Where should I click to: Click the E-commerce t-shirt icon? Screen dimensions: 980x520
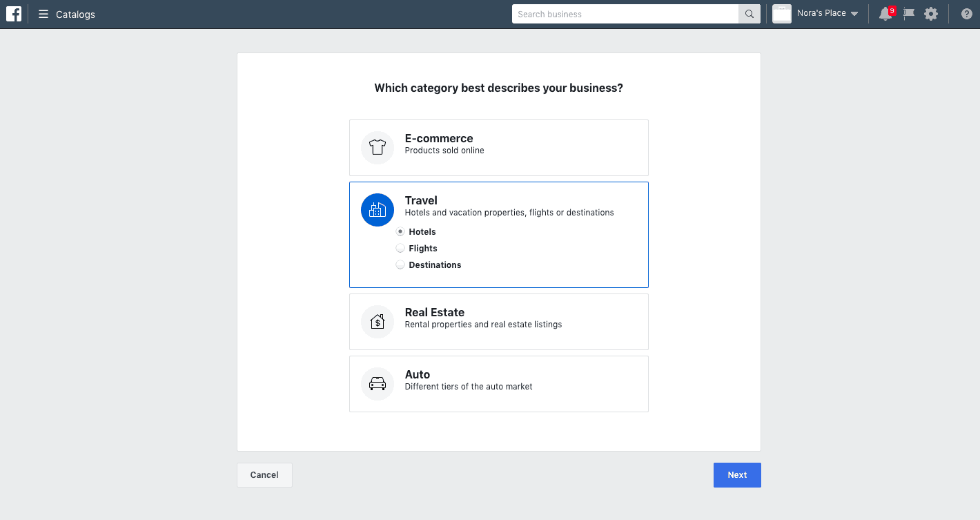pyautogui.click(x=378, y=147)
